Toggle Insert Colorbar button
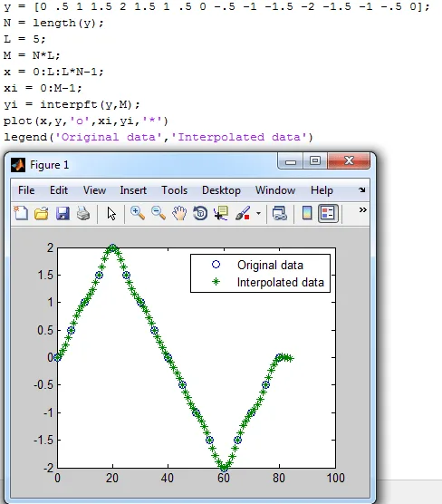This screenshot has width=442, height=504. click(307, 213)
